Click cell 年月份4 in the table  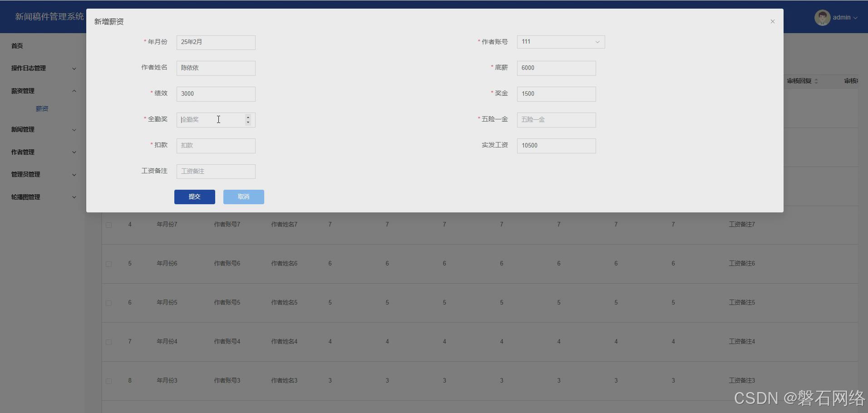pos(167,342)
